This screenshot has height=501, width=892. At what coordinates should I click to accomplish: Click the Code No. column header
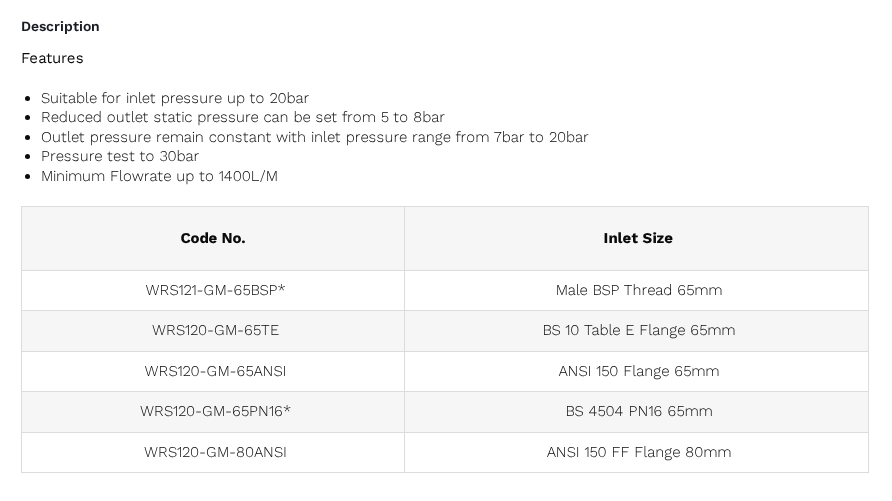click(x=213, y=238)
